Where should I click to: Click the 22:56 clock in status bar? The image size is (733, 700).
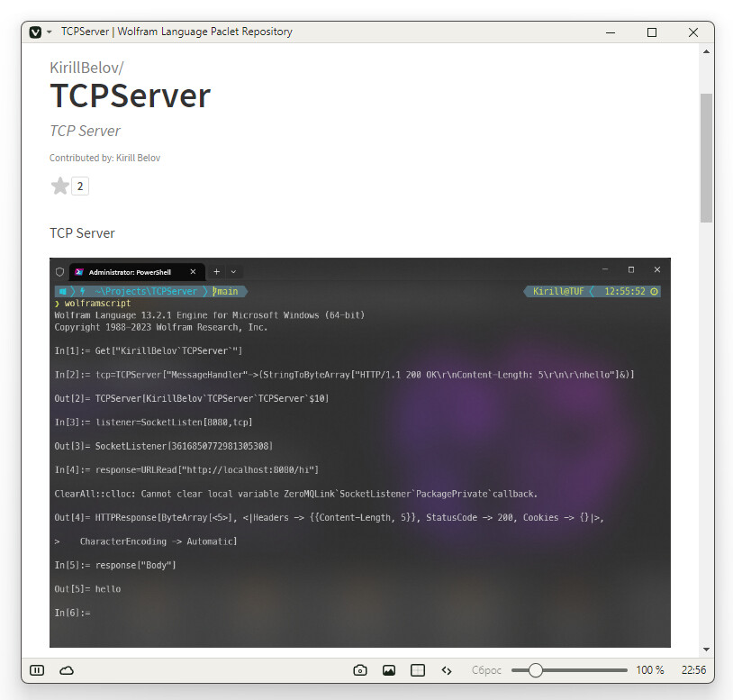(x=693, y=670)
